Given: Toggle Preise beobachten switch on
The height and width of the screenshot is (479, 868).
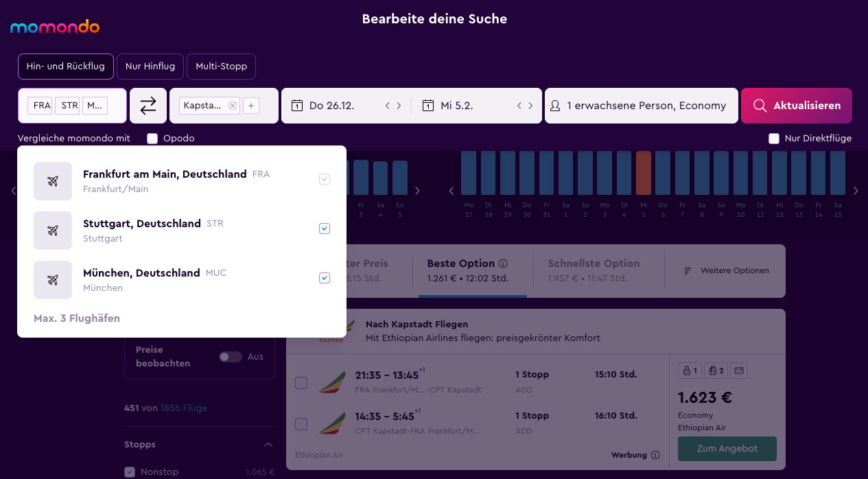Looking at the screenshot, I should click(x=231, y=357).
